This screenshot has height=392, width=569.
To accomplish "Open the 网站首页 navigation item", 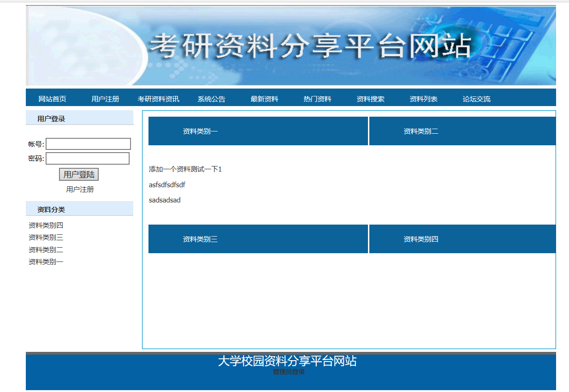I will tap(52, 99).
